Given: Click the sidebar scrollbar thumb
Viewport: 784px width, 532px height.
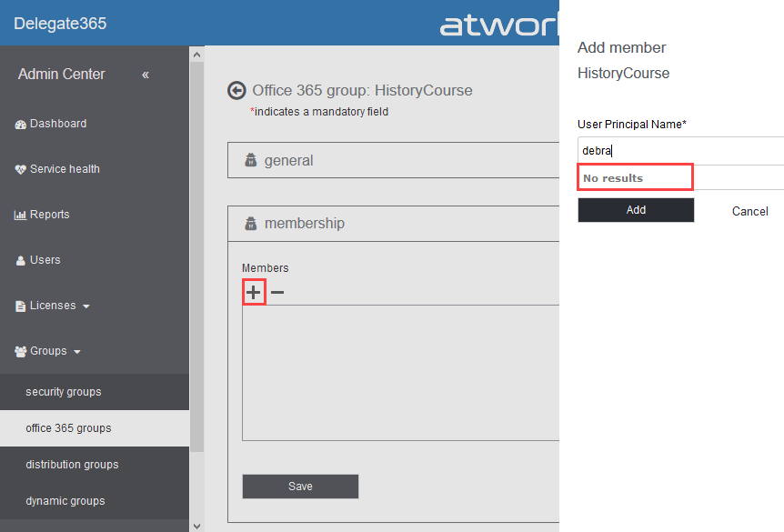Looking at the screenshot, I should [197, 256].
